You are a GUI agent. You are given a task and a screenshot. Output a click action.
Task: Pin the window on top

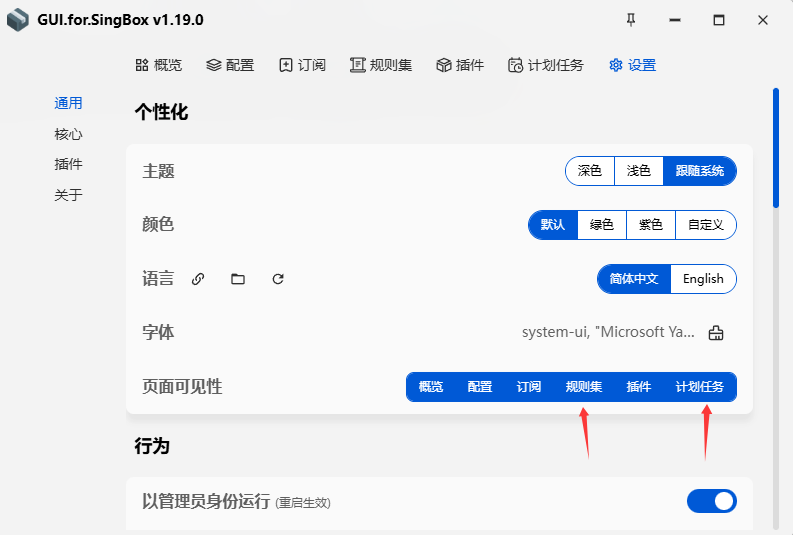coord(631,20)
